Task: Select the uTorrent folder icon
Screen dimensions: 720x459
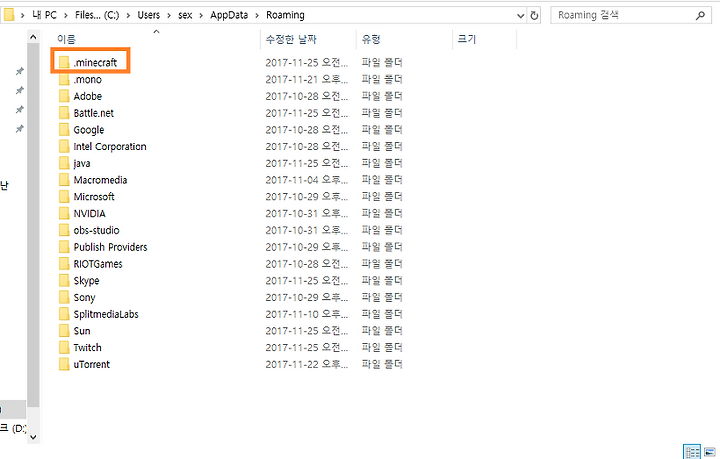Action: click(x=64, y=364)
